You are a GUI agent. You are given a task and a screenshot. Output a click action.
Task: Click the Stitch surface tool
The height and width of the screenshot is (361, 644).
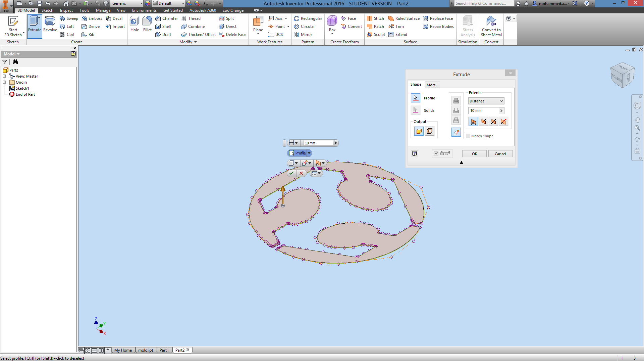tap(375, 18)
